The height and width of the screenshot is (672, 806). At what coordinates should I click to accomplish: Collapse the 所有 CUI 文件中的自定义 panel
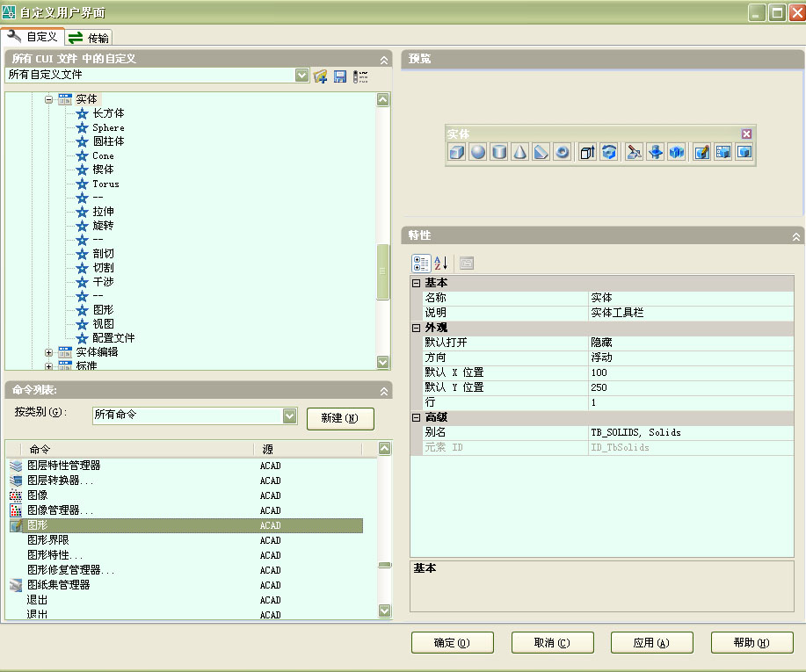pyautogui.click(x=384, y=60)
